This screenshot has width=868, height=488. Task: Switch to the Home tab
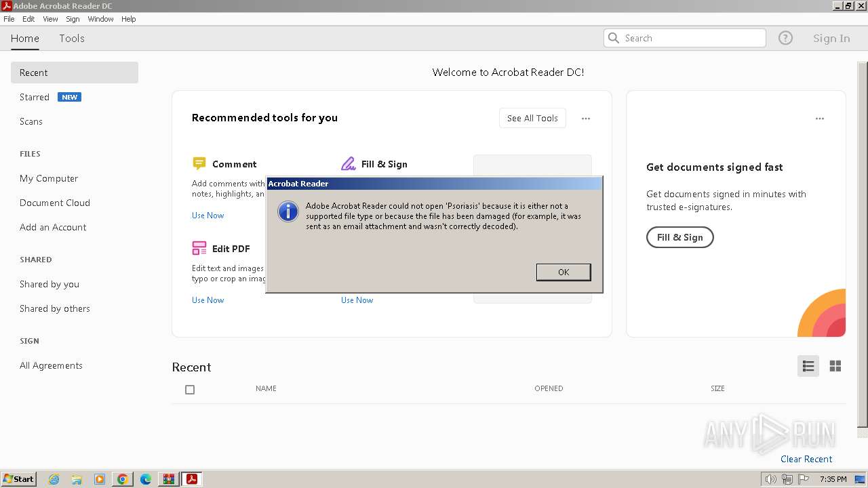click(x=25, y=39)
